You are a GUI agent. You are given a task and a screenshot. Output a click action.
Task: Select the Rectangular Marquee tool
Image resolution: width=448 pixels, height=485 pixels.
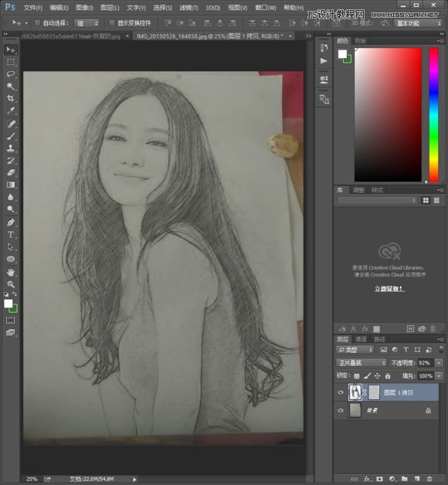(x=11, y=62)
